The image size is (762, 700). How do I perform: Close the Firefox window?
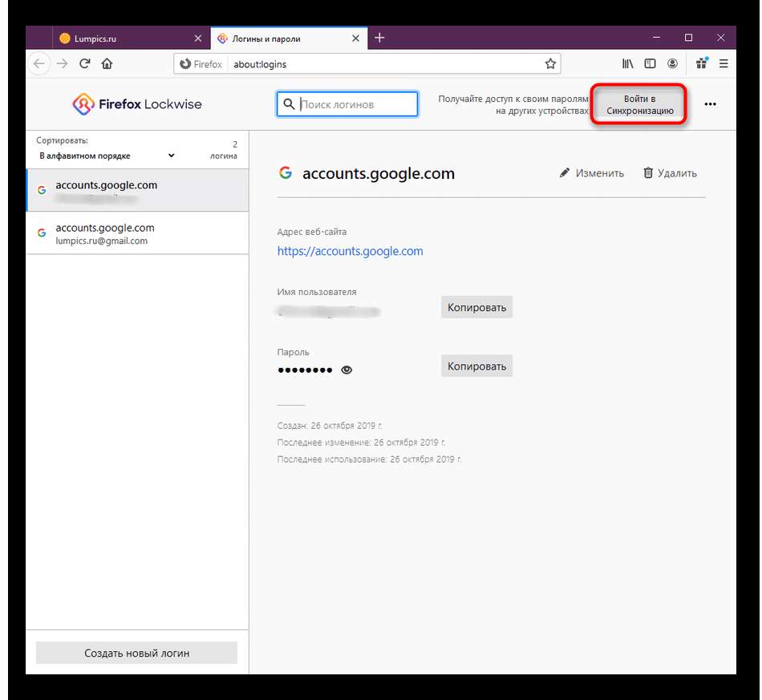click(x=721, y=38)
